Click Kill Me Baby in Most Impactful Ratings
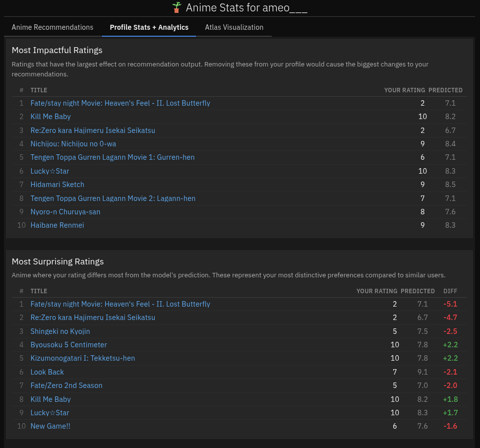Screen dimensions: 480x448 (x=51, y=117)
